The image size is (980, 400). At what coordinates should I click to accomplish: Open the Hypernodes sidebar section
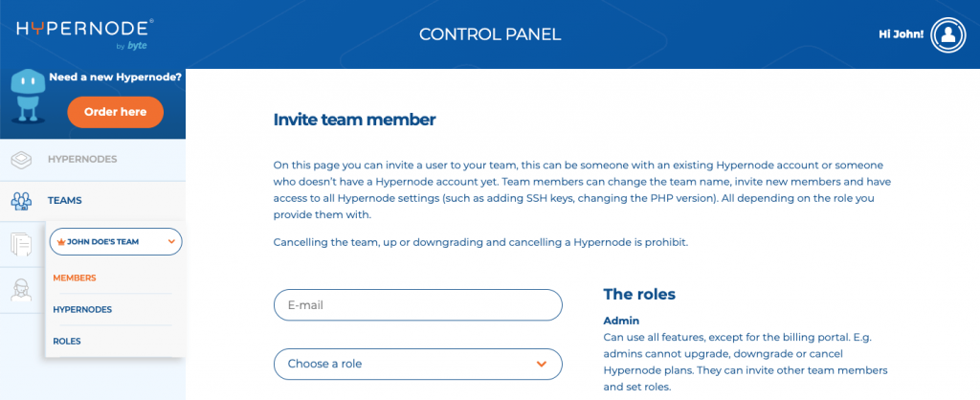82,159
